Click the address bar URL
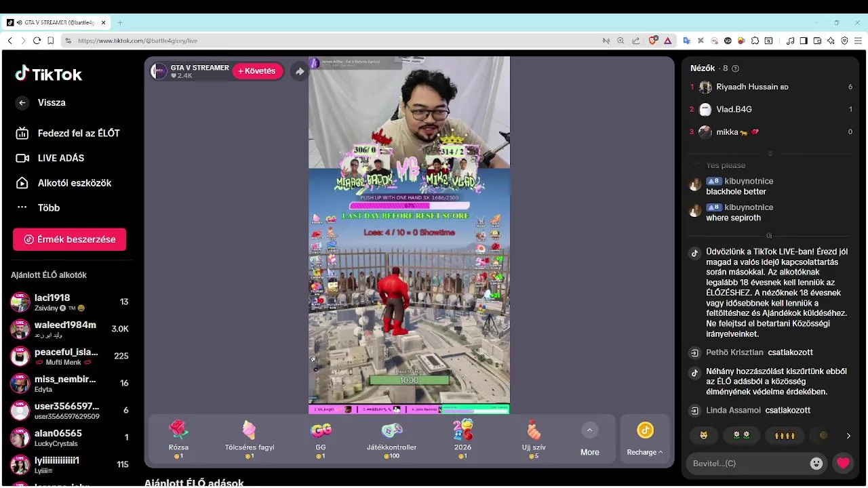This screenshot has height=488, width=868. click(x=137, y=41)
